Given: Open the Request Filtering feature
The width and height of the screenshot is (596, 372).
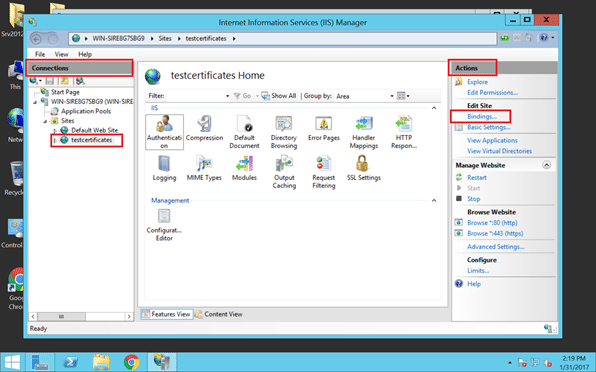Looking at the screenshot, I should click(x=323, y=172).
